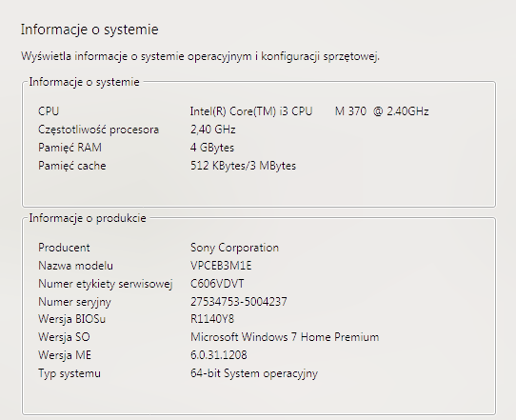Click the BIOS version R1140Y8
This screenshot has height=420, width=516.
[x=212, y=319]
